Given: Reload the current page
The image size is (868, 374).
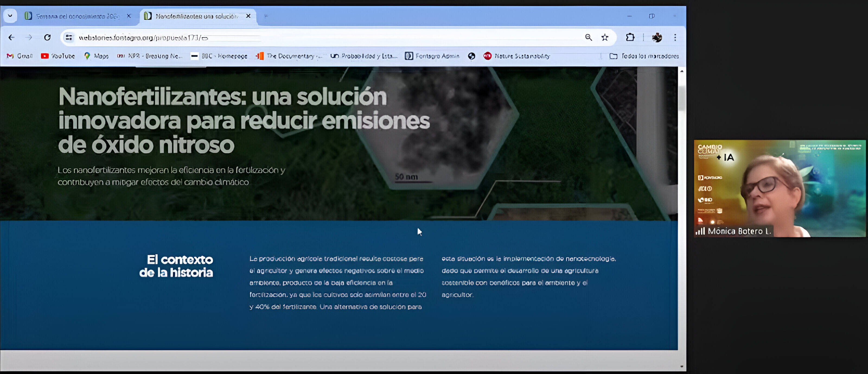Looking at the screenshot, I should [47, 37].
